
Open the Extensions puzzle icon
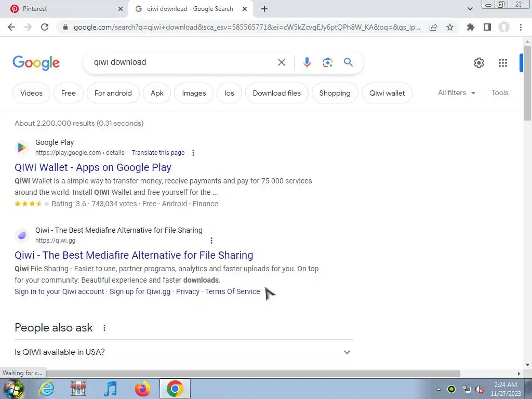[x=470, y=27]
